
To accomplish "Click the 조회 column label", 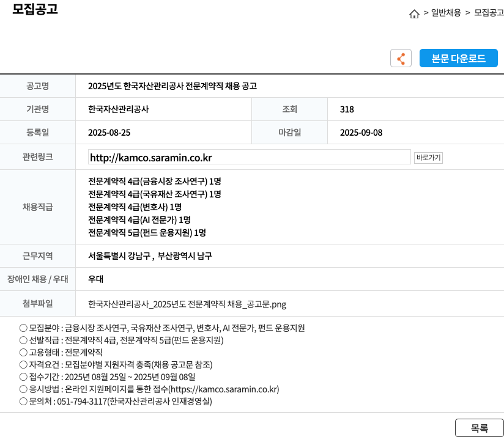I will pos(289,109).
